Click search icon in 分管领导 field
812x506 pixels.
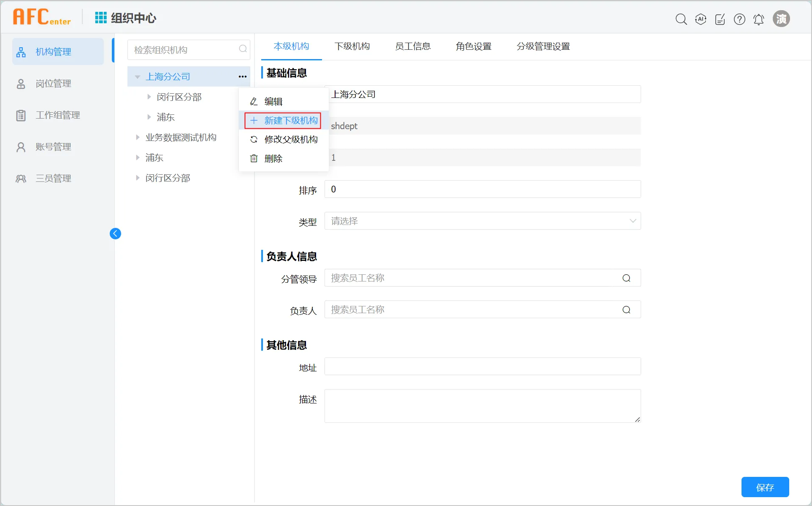626,278
